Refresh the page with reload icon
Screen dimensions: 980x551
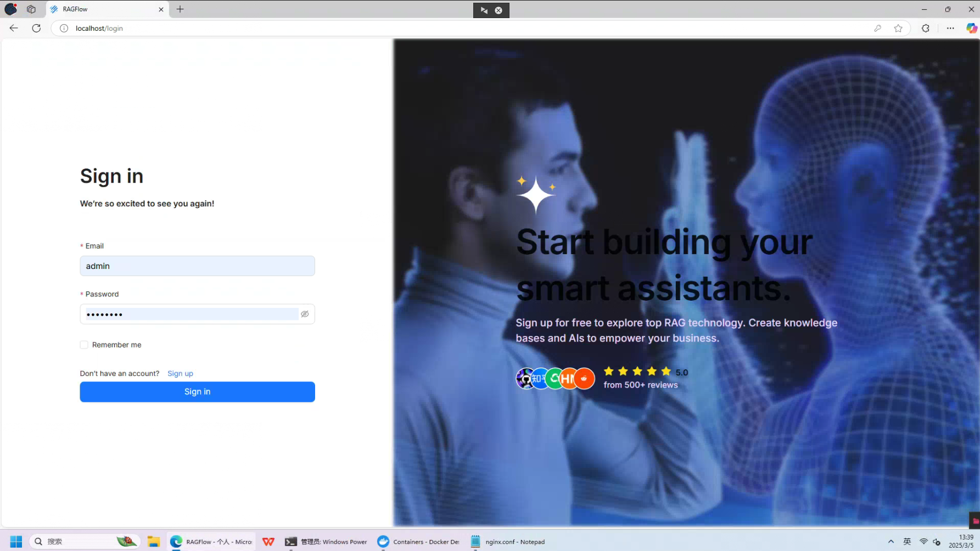[36, 28]
